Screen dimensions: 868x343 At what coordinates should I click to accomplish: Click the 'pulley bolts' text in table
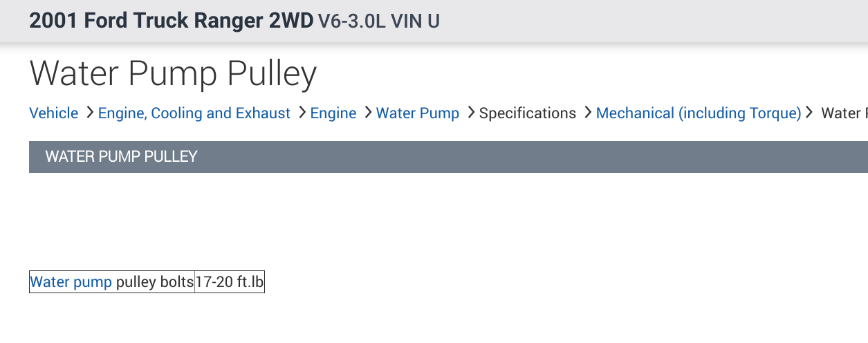[154, 282]
